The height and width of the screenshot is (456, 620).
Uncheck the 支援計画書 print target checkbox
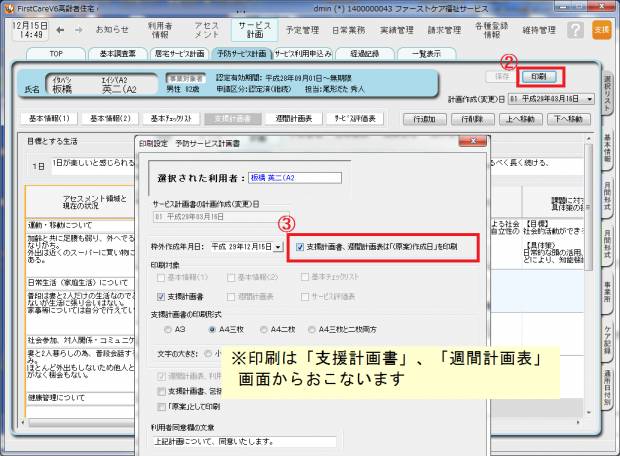pyautogui.click(x=161, y=297)
